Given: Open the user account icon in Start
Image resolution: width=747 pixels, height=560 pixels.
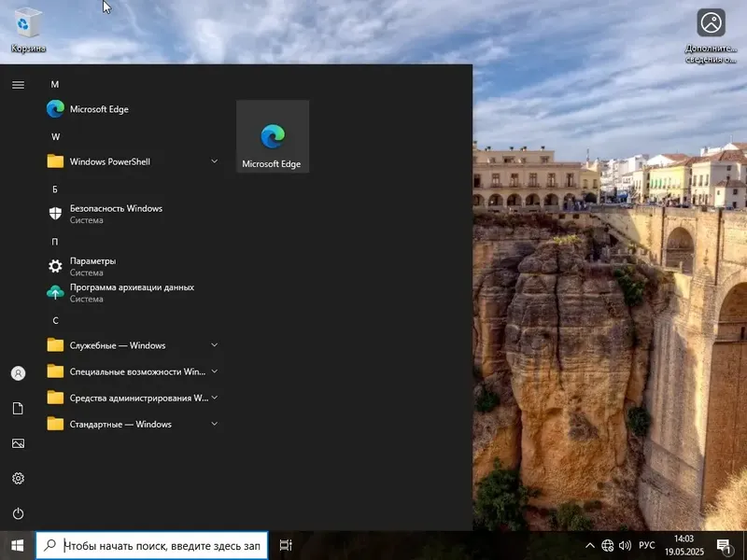Looking at the screenshot, I should coord(17,372).
